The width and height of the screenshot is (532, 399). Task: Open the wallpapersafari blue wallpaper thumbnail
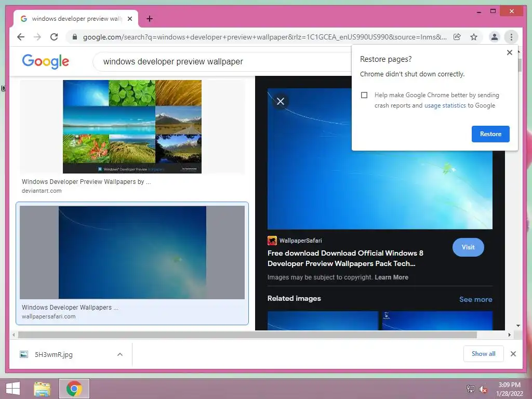click(132, 252)
